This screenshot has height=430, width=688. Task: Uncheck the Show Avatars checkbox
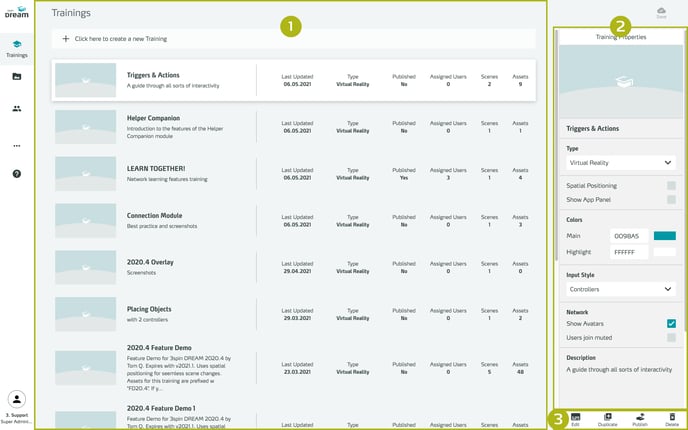point(671,324)
